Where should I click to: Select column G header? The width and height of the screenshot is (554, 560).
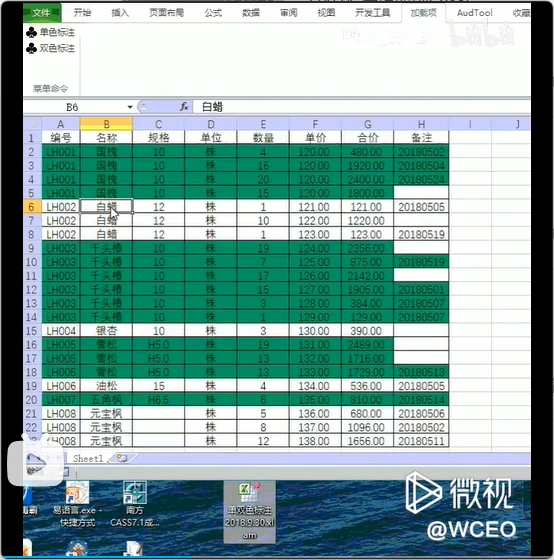click(367, 124)
